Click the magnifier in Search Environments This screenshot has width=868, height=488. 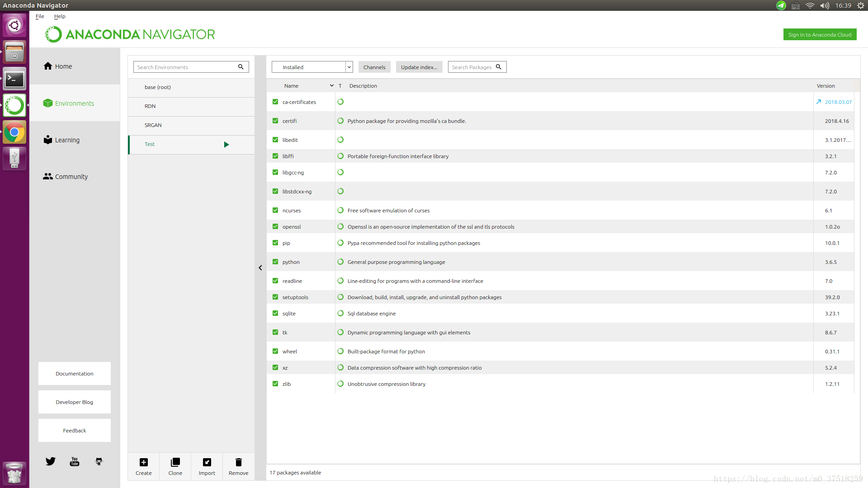point(241,67)
